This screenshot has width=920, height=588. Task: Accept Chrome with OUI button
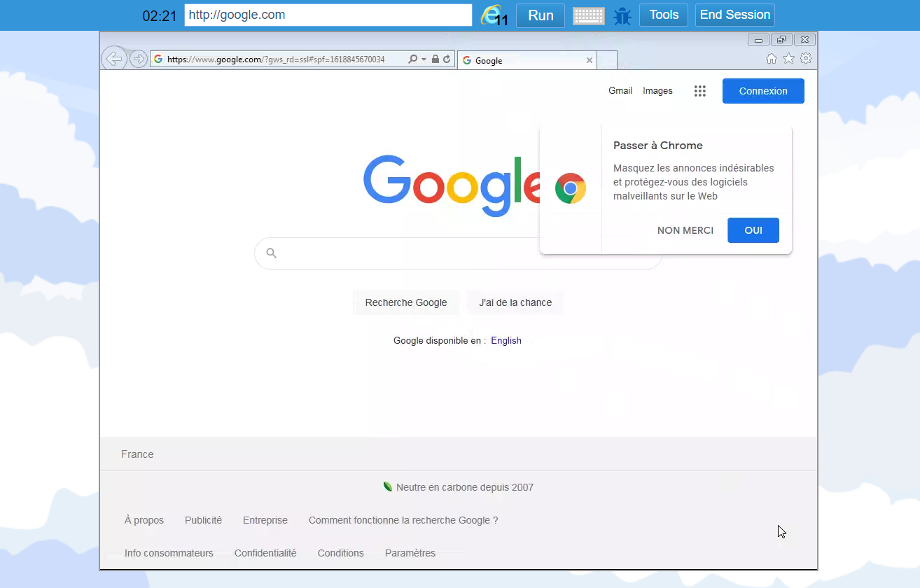coord(753,230)
